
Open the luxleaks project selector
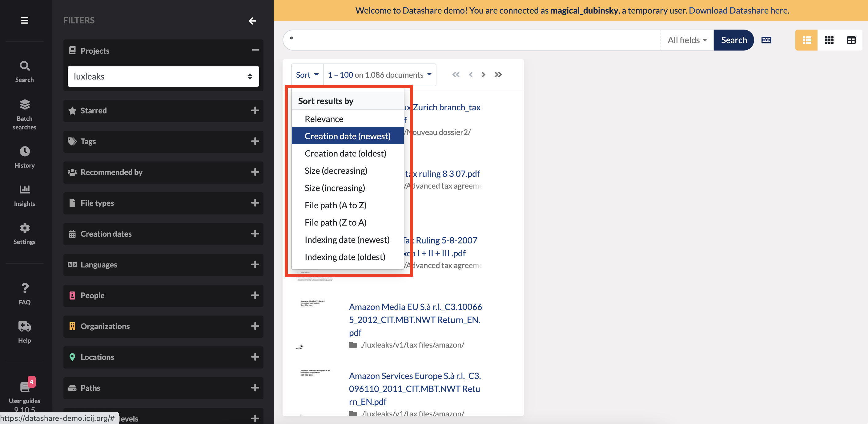point(163,76)
